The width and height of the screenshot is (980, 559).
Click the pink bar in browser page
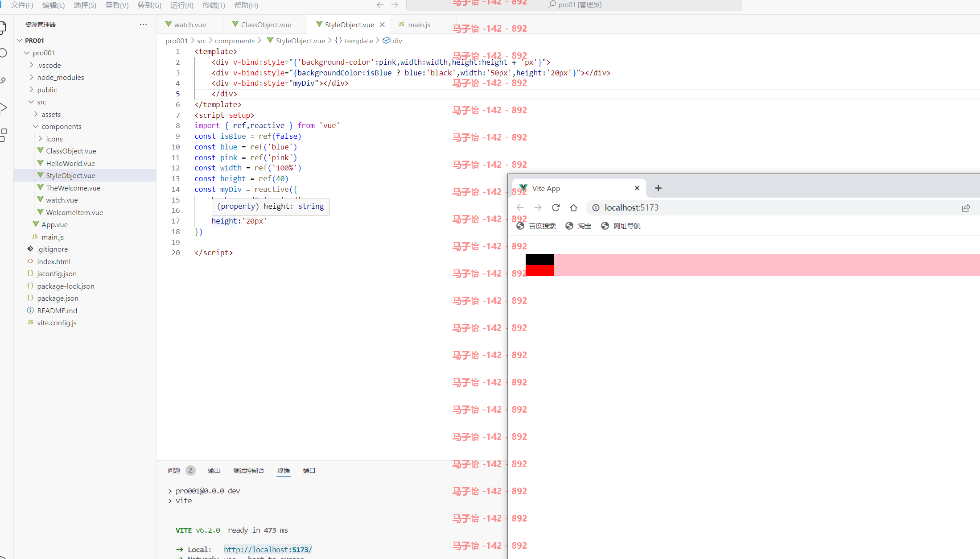pos(766,265)
